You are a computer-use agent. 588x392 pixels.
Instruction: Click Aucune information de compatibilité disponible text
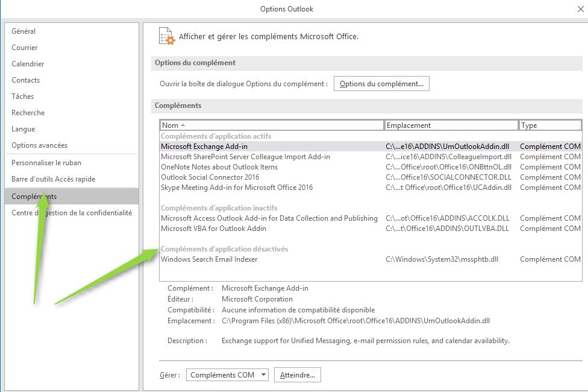(x=298, y=310)
